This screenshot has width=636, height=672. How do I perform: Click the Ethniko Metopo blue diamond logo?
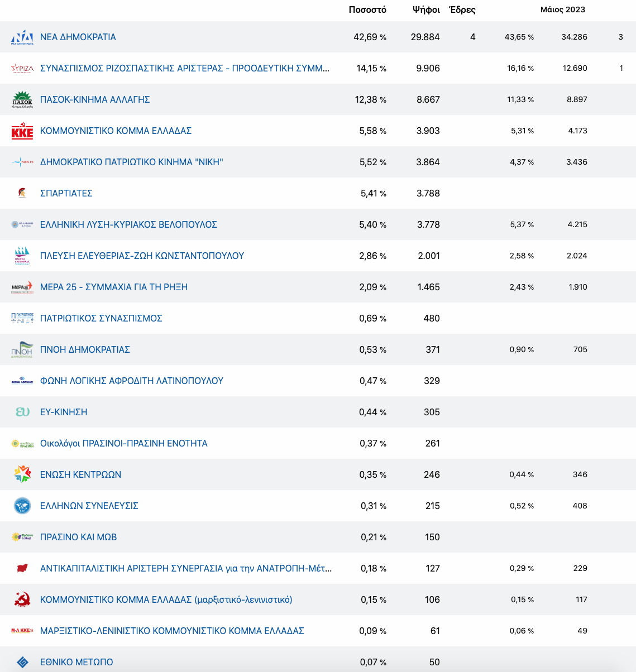point(22,662)
